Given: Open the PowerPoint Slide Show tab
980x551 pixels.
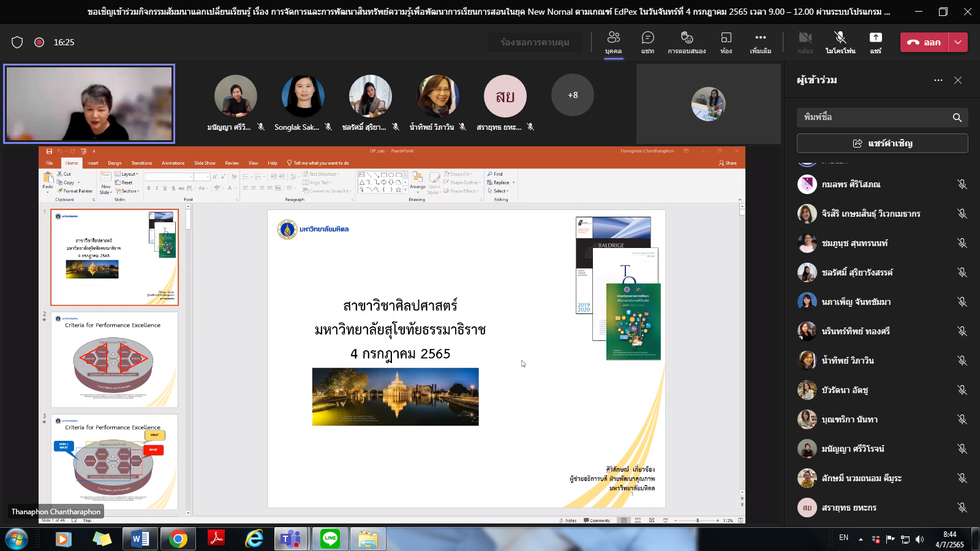Looking at the screenshot, I should 205,163.
